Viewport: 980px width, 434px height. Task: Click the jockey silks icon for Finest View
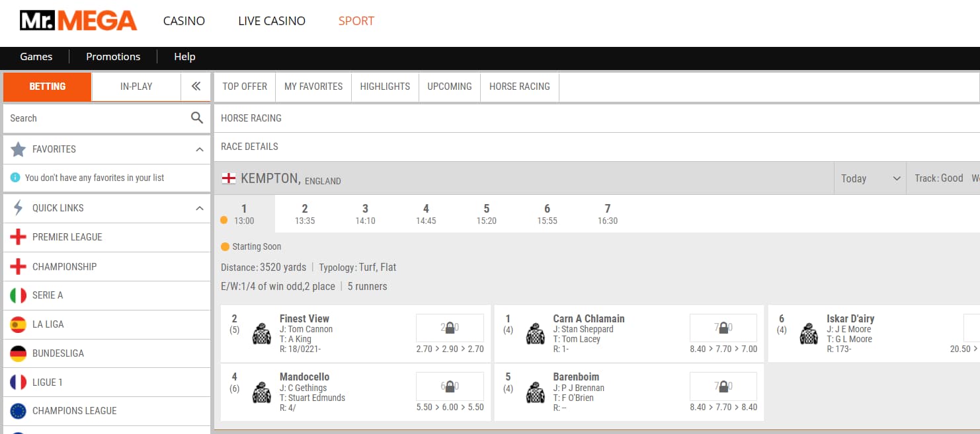pos(262,334)
